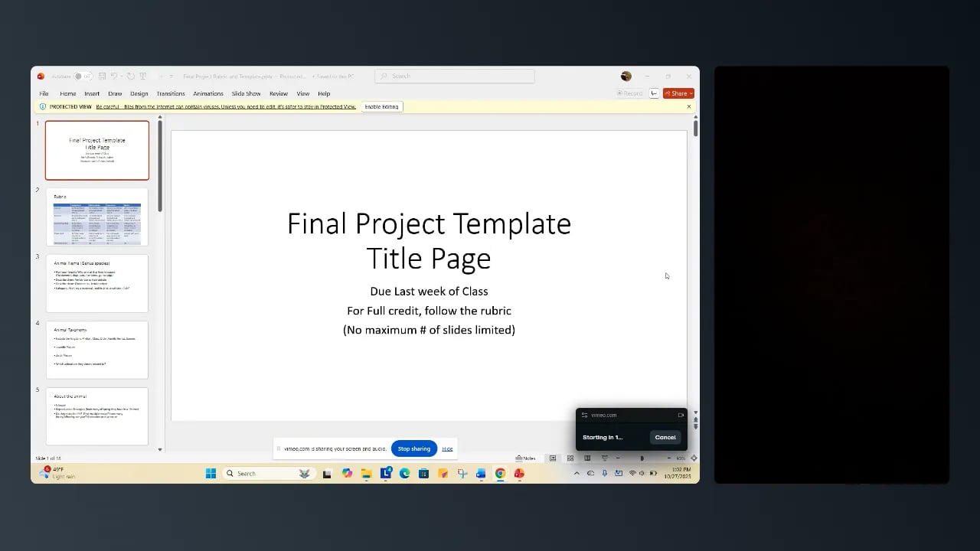The width and height of the screenshot is (980, 551).
Task: Open the Animations tab
Action: click(x=208, y=93)
